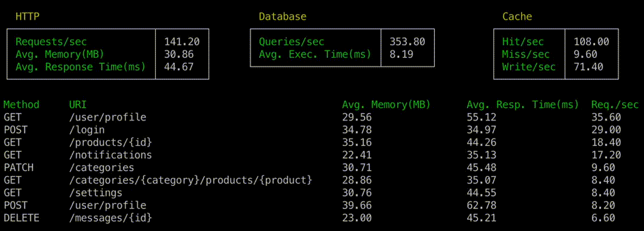The width and height of the screenshot is (644, 231).
Task: Click the Avg. Memory(MB) column header
Action: (x=386, y=105)
